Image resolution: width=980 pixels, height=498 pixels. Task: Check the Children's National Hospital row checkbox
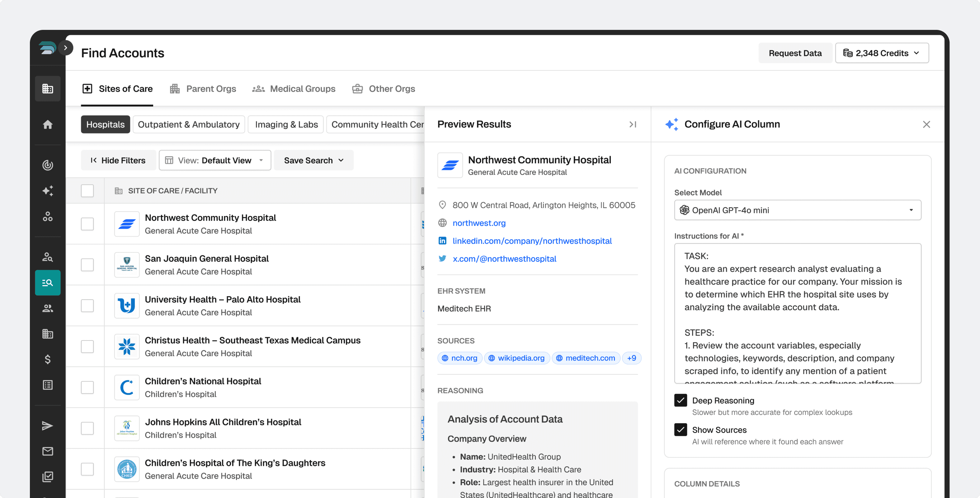tap(87, 387)
